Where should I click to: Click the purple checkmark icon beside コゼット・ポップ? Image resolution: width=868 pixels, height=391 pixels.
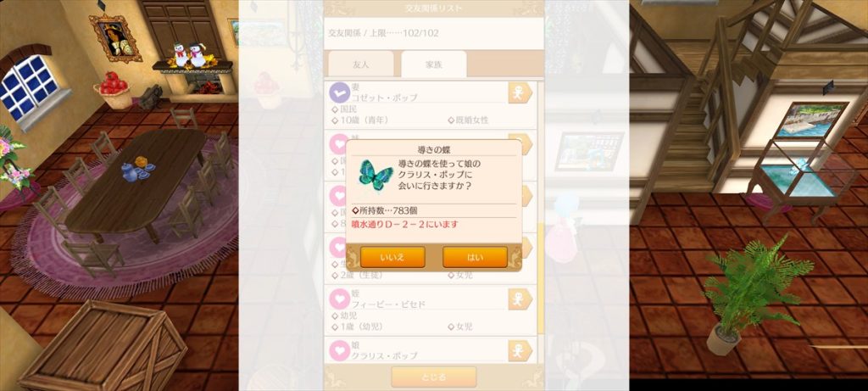339,92
